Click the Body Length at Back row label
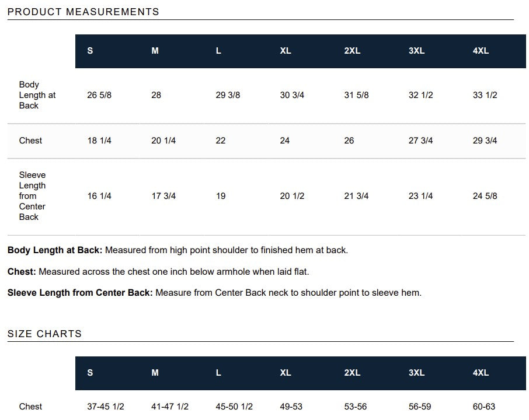The image size is (529, 420). point(37,95)
